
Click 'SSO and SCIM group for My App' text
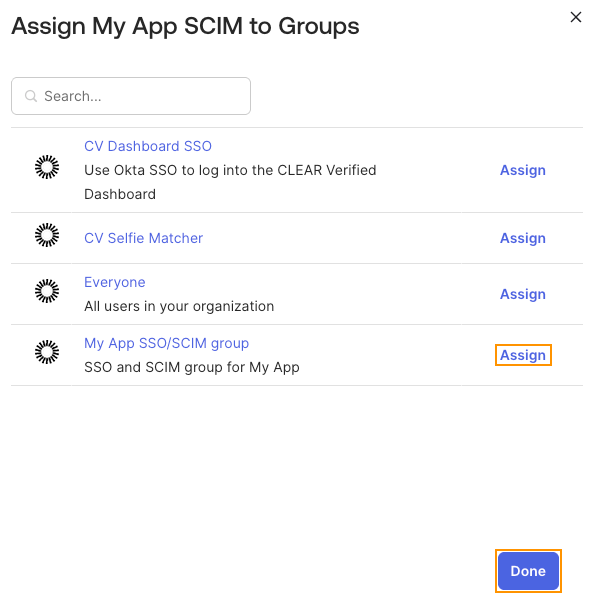(x=192, y=367)
